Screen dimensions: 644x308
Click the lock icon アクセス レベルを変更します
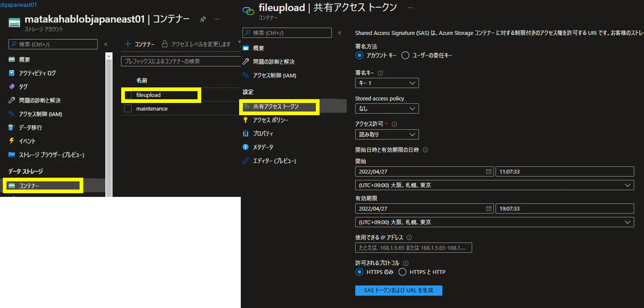point(164,44)
